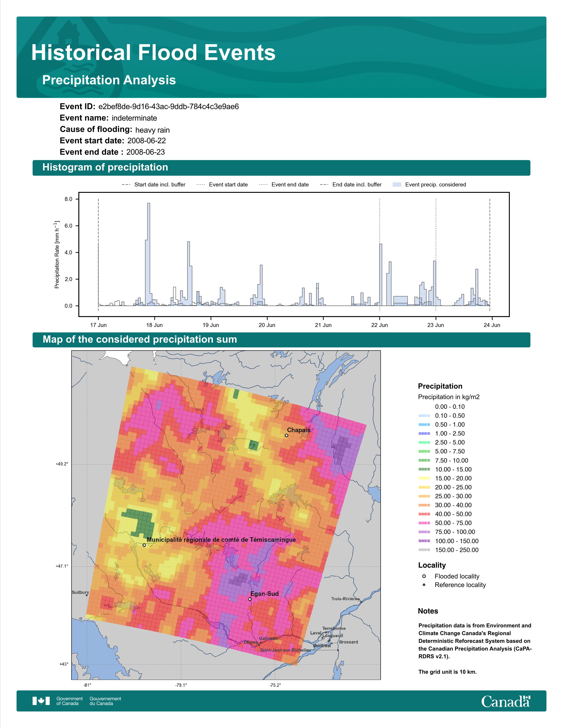Click the Sudbury reference locality dot

click(x=87, y=595)
